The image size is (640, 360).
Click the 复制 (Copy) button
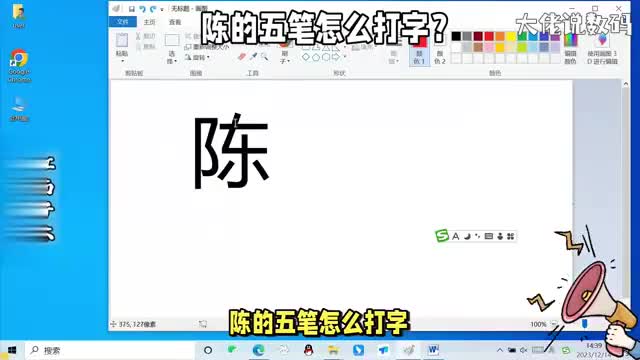click(x=146, y=47)
